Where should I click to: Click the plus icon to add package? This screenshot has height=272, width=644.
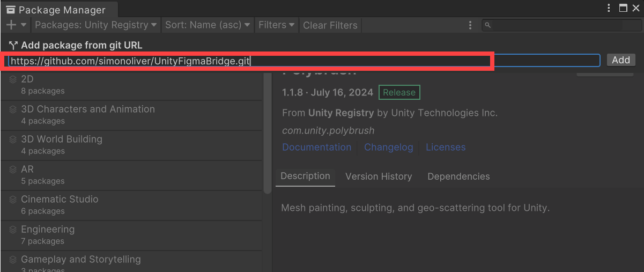coord(11,25)
